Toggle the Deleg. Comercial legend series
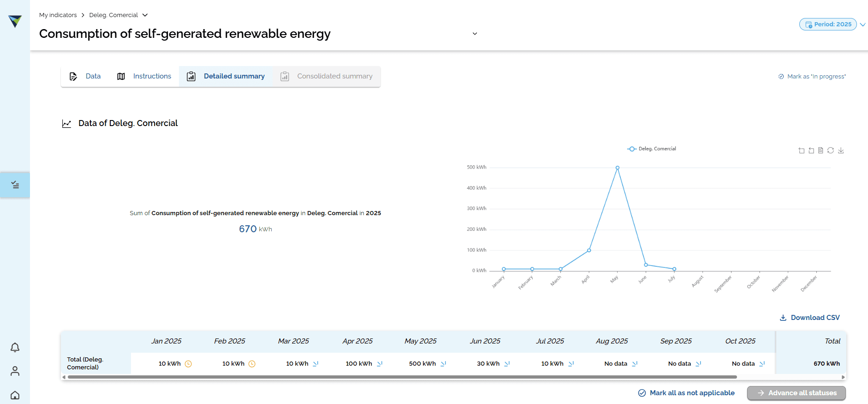This screenshot has width=868, height=404. click(652, 149)
